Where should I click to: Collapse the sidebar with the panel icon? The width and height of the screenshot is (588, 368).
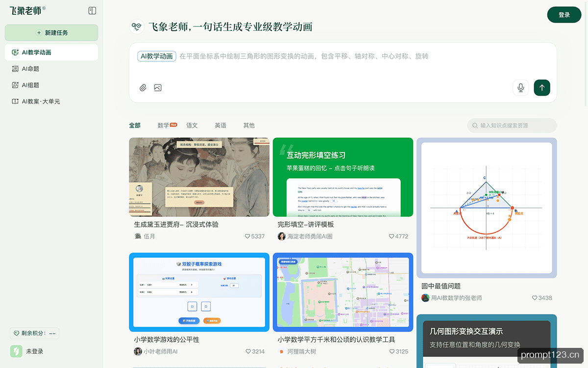click(x=92, y=10)
